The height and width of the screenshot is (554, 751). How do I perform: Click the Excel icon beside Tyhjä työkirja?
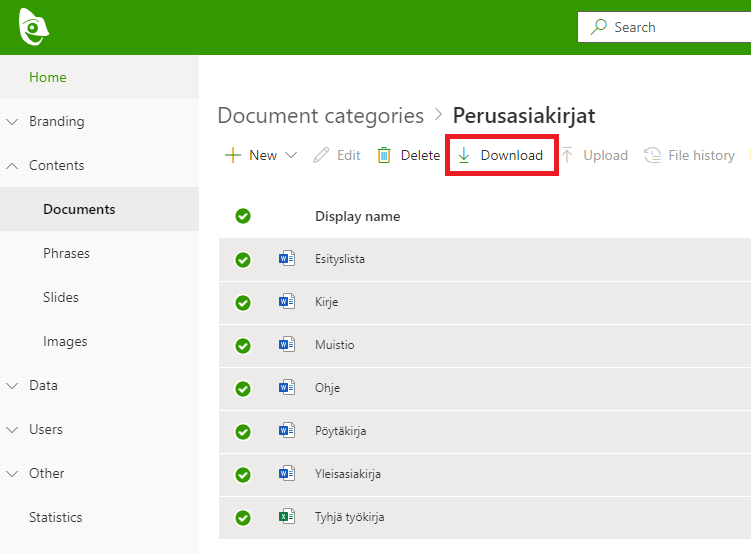point(287,517)
